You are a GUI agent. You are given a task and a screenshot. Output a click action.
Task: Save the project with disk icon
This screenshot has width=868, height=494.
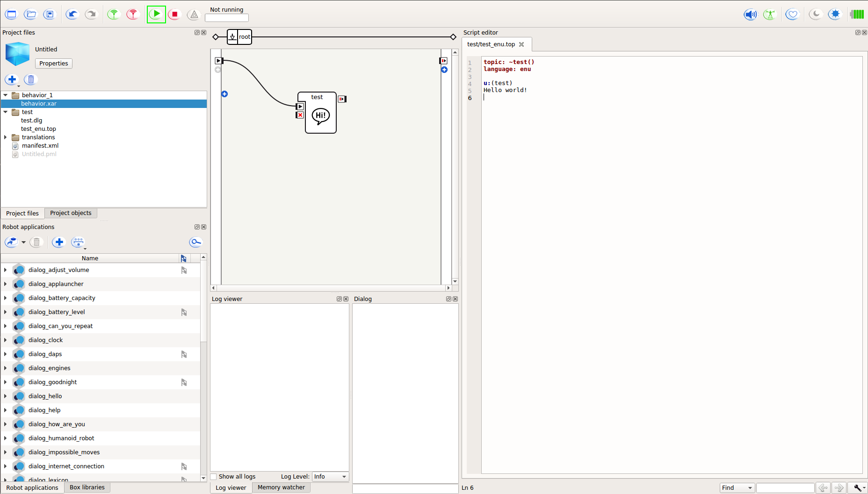pos(50,14)
